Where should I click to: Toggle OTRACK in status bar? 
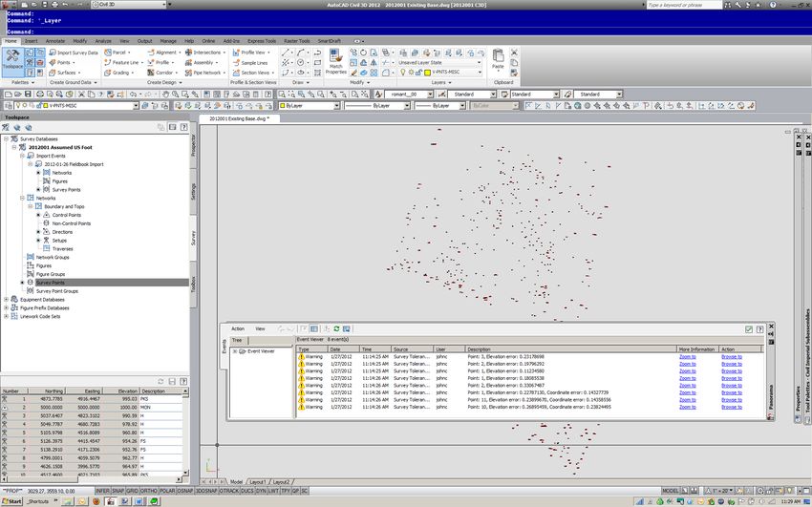click(229, 491)
